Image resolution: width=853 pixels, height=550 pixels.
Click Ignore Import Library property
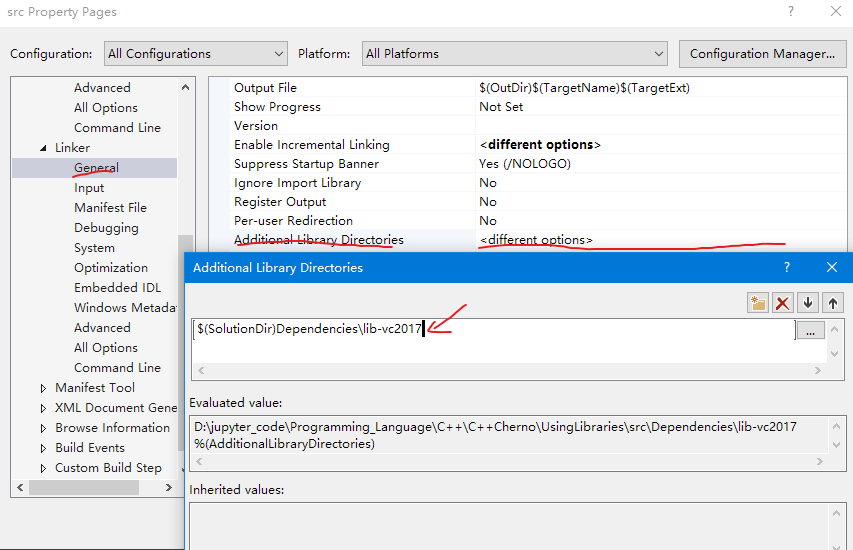[x=298, y=183]
